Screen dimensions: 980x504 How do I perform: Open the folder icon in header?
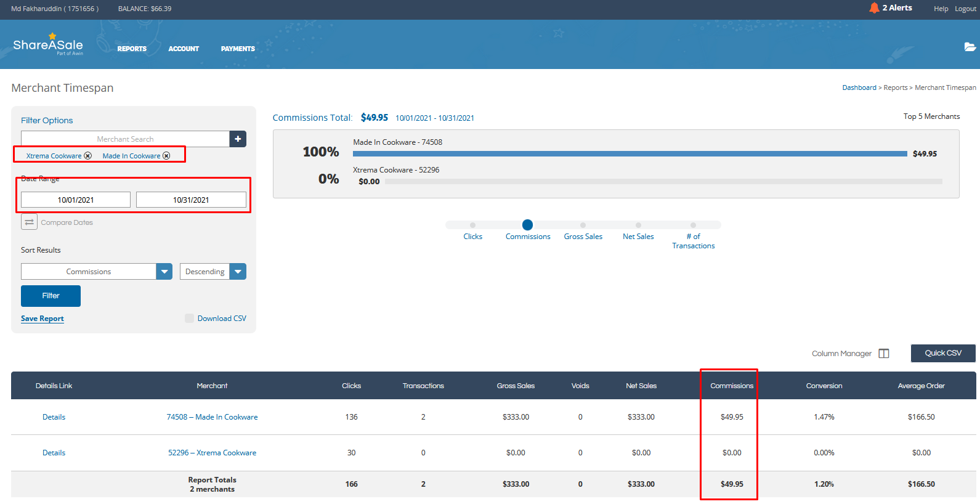coord(970,47)
